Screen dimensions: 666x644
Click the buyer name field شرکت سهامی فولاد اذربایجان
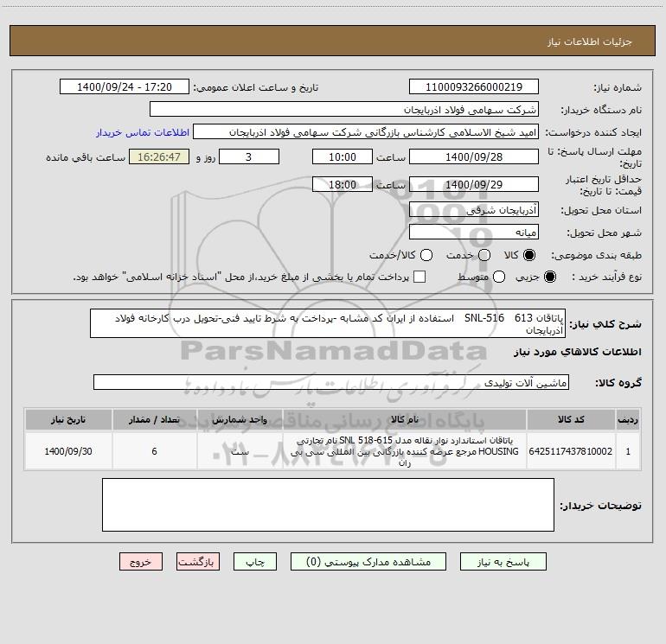[x=344, y=110]
